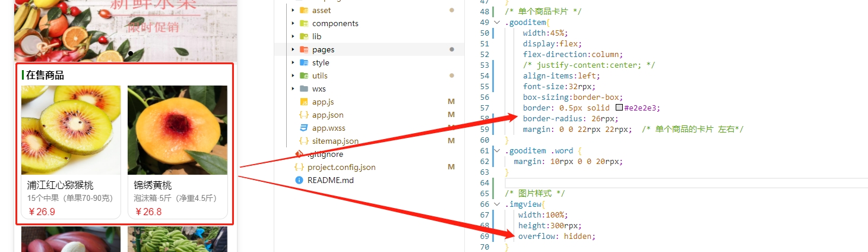Click the README.md info icon
The width and height of the screenshot is (868, 252).
click(299, 180)
